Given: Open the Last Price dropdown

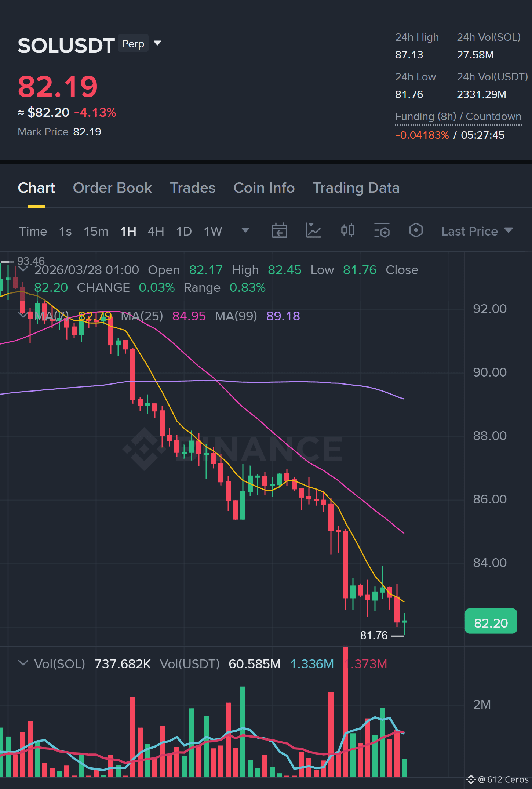Looking at the screenshot, I should point(477,231).
